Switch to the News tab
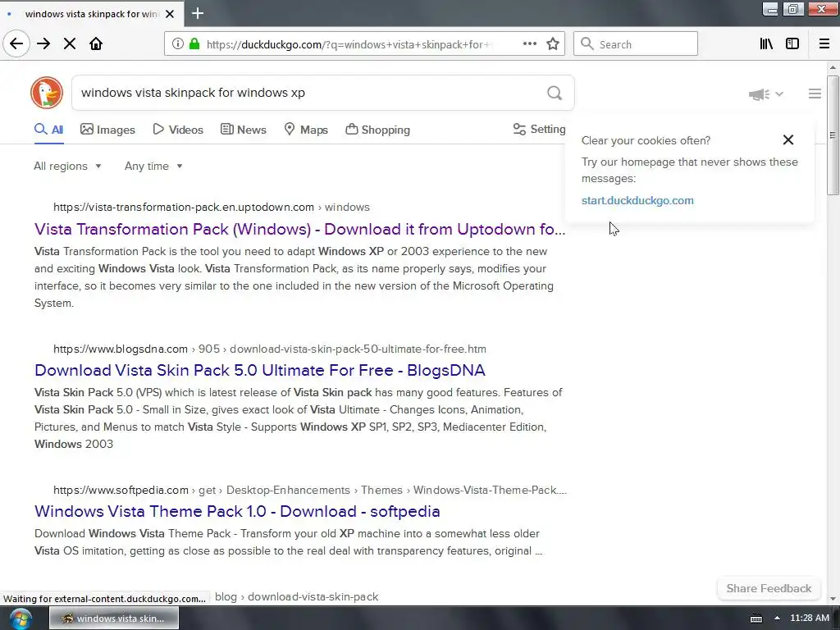The image size is (840, 630). click(x=244, y=130)
